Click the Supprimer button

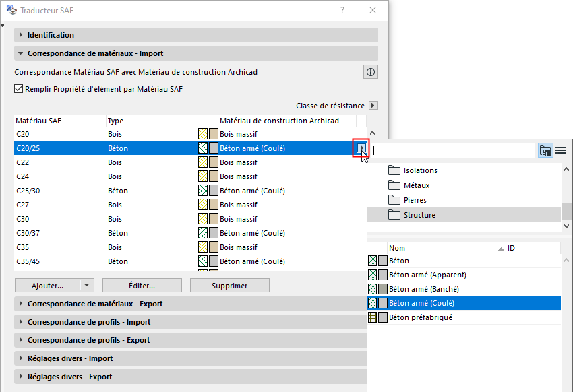tap(229, 286)
